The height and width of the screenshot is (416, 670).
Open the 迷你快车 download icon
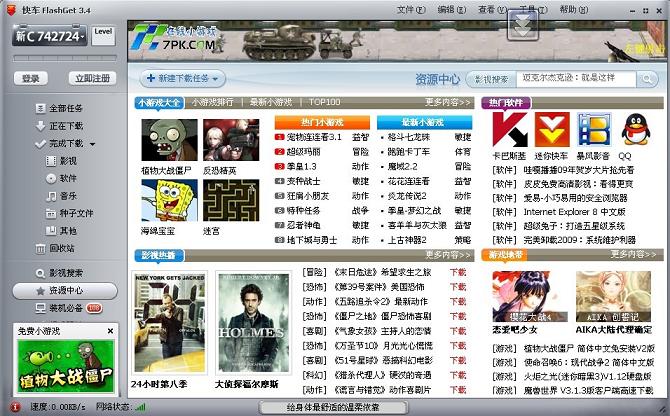(x=552, y=129)
